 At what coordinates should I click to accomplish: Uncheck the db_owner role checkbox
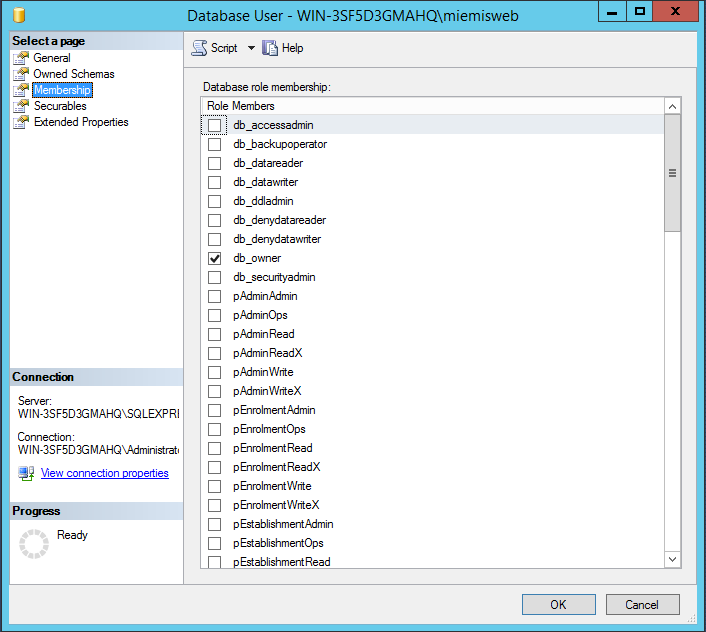pos(214,258)
